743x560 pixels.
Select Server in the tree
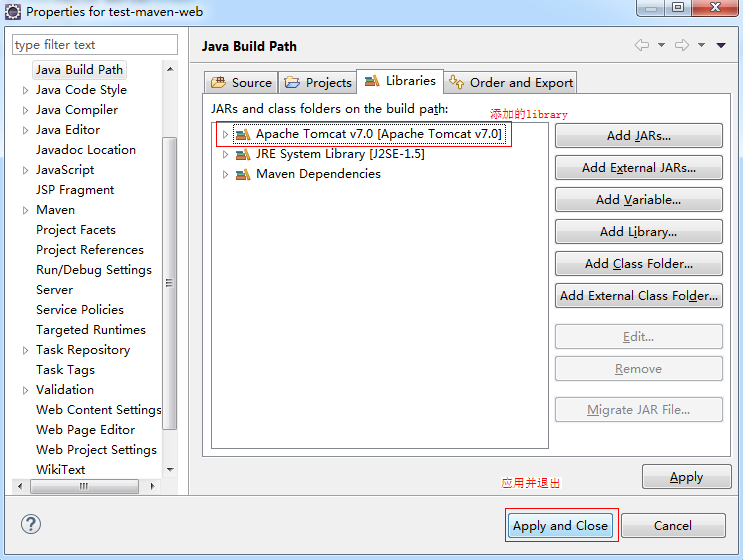[54, 290]
